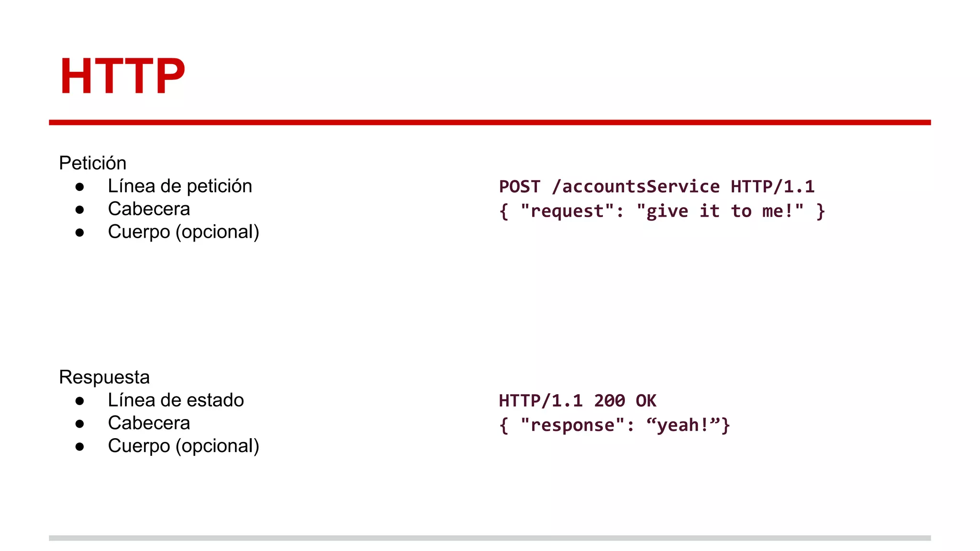The width and height of the screenshot is (980, 551).
Task: Click the bullet dot beside Respuesta's Cabecera
Action: pyautogui.click(x=80, y=424)
